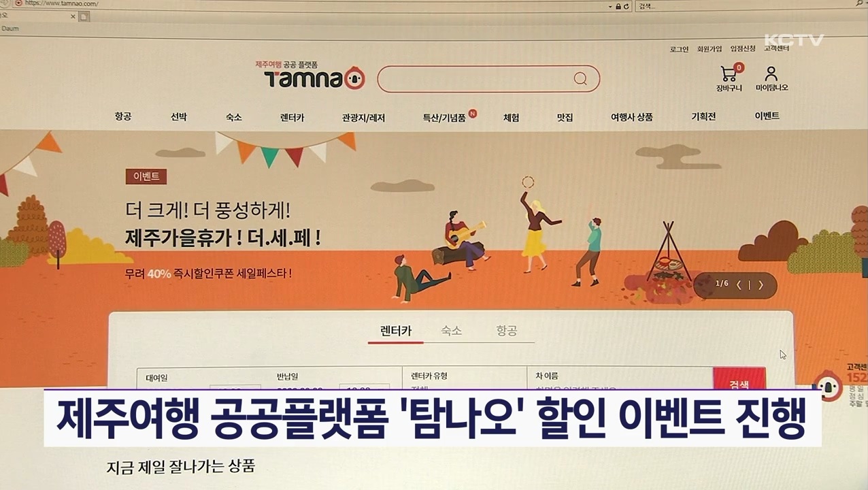Viewport: 868px width, 490px height.
Task: Switch to the 항공 booking tab
Action: tap(506, 331)
